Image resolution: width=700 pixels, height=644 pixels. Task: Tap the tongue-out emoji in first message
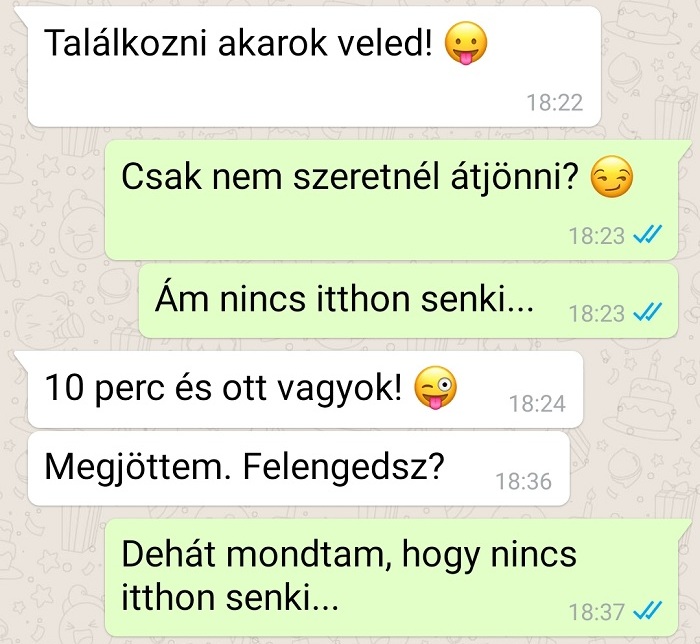(x=466, y=43)
